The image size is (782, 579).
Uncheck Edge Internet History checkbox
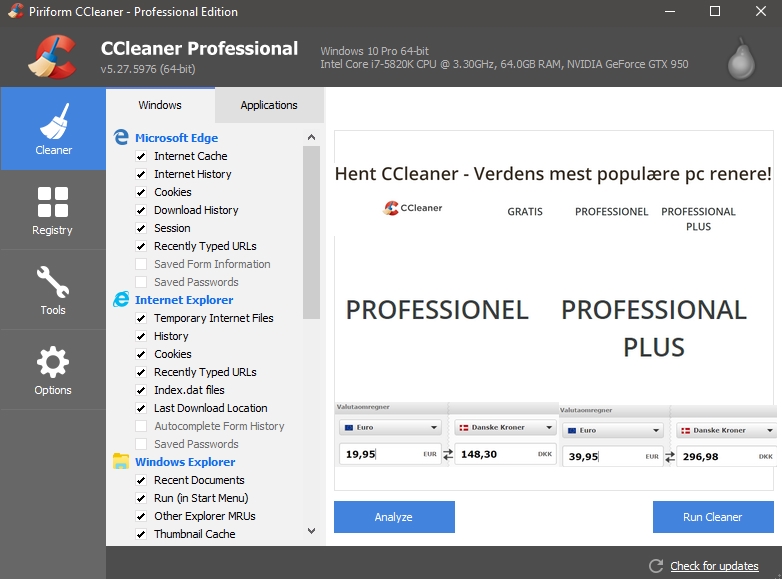pos(141,175)
